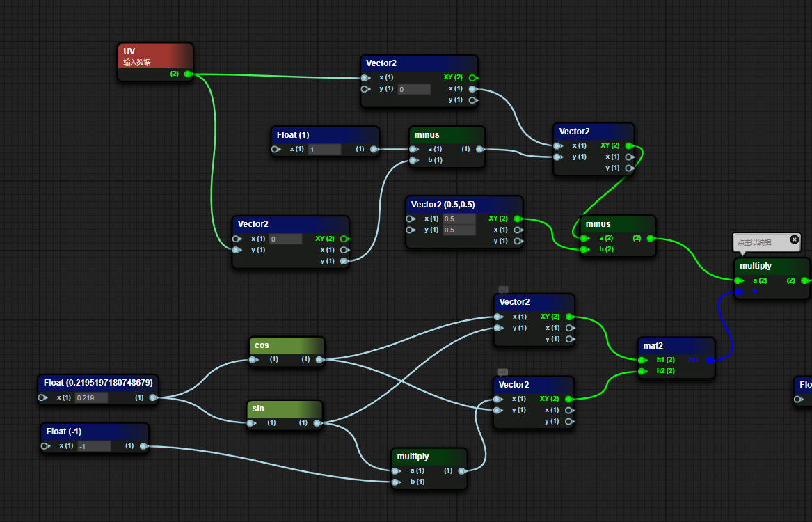Screen dimensions: 812x522
Task: Open the '...' badge above the upper Vector2 node
Action: [502, 289]
